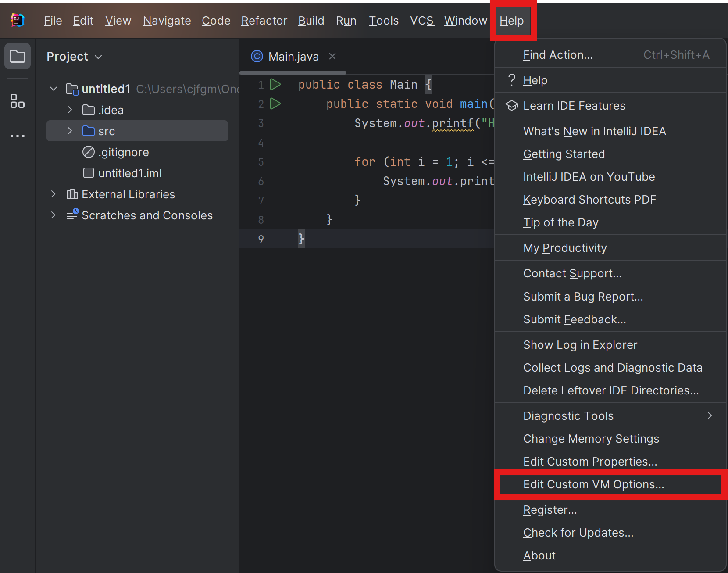Choose Show Log in Explorer

tap(610, 345)
